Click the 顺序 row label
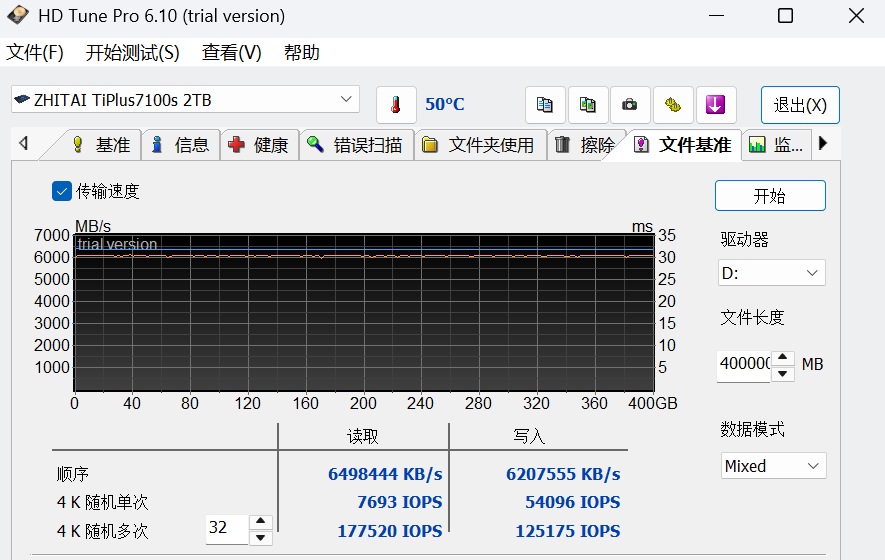This screenshot has width=885, height=560. click(73, 474)
